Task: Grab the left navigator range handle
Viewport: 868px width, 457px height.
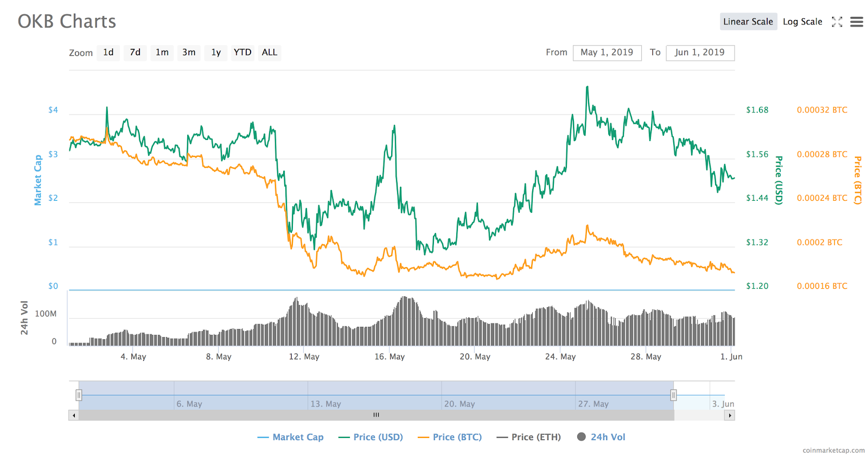Action: pyautogui.click(x=79, y=395)
